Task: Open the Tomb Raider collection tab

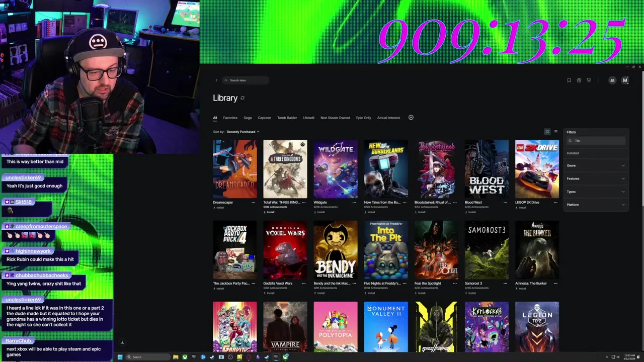Action: click(287, 118)
